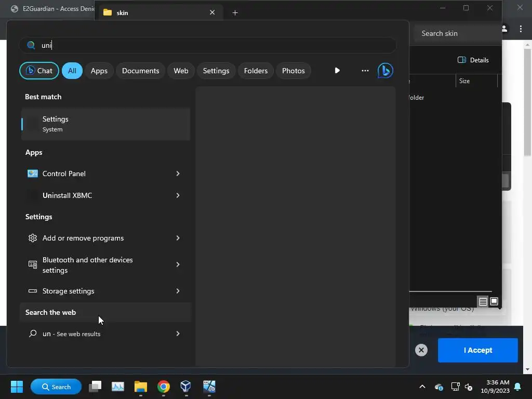This screenshot has height=399, width=532.
Task: Expand web results chevron for 'un'
Action: [178, 334]
